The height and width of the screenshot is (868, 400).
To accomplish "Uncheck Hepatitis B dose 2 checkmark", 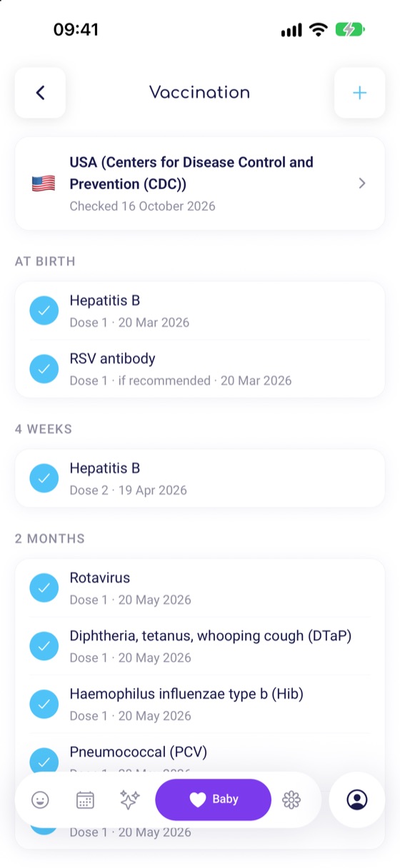I will (x=44, y=478).
